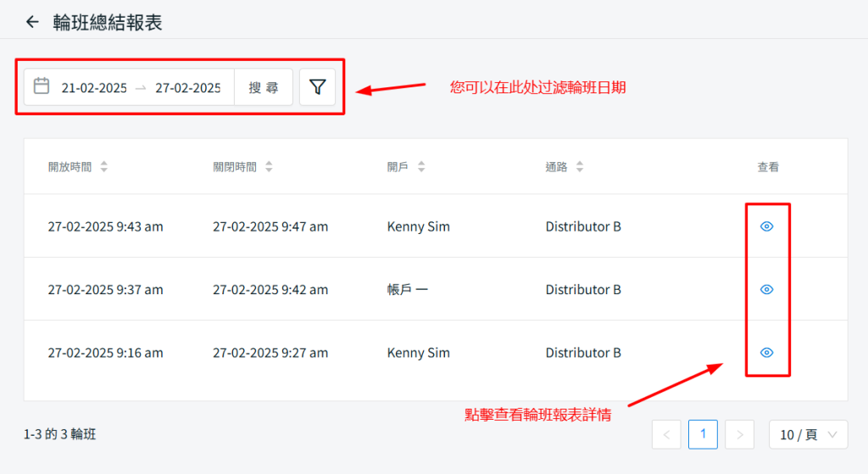This screenshot has width=868, height=474.
Task: Select the Kenny Sim 9:43 am row
Action: (x=419, y=226)
